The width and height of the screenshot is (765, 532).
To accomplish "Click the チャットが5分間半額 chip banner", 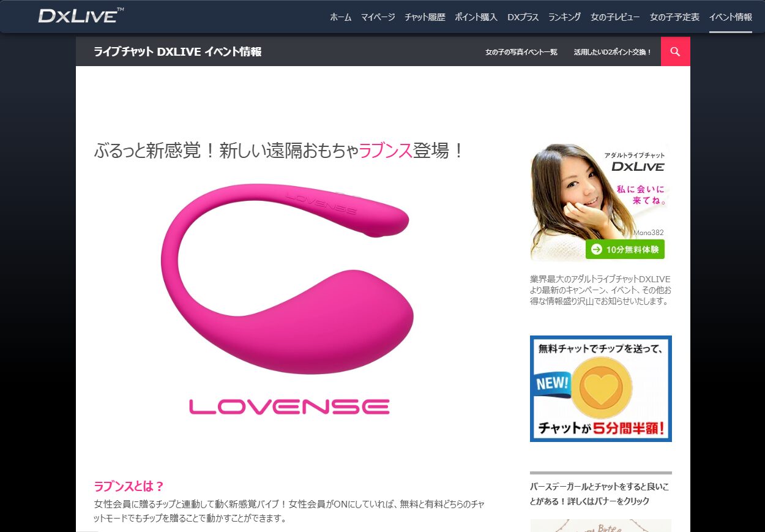I will coord(601,388).
